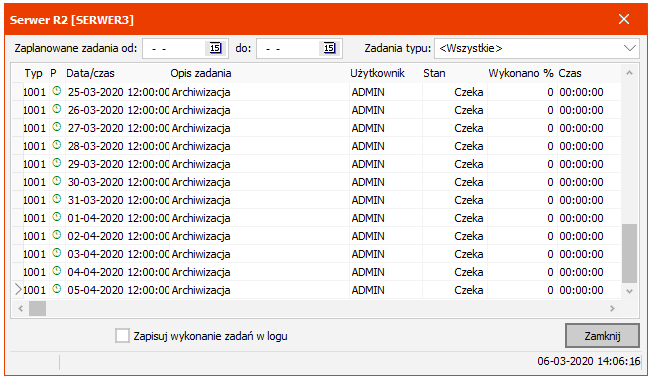Enable 'Zapisuj wykonanie zadań w logu' checkbox
The height and width of the screenshot is (378, 650).
122,336
